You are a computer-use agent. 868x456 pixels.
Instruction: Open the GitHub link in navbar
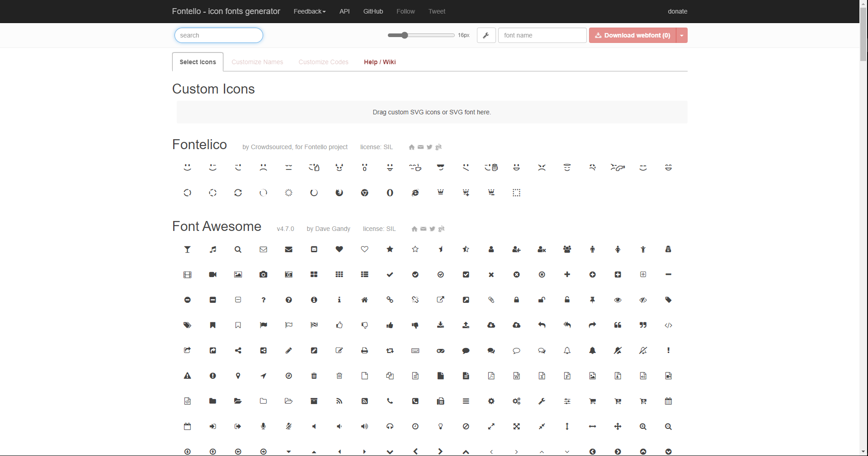373,11
